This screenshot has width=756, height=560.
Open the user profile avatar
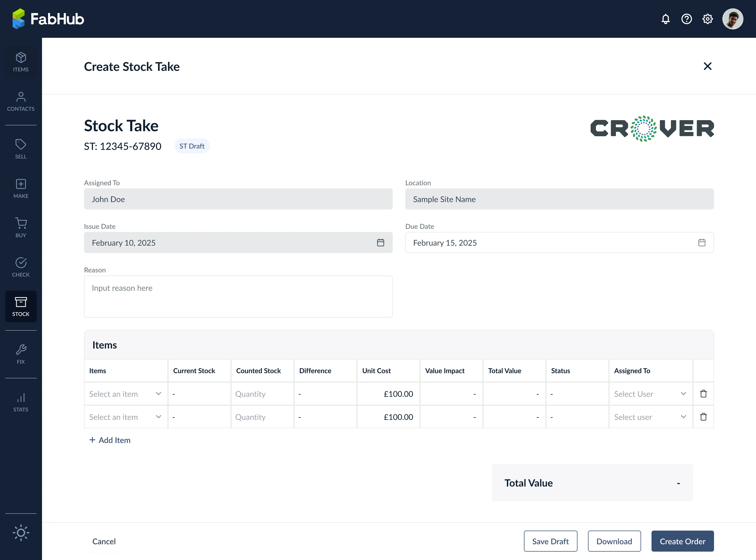(733, 19)
